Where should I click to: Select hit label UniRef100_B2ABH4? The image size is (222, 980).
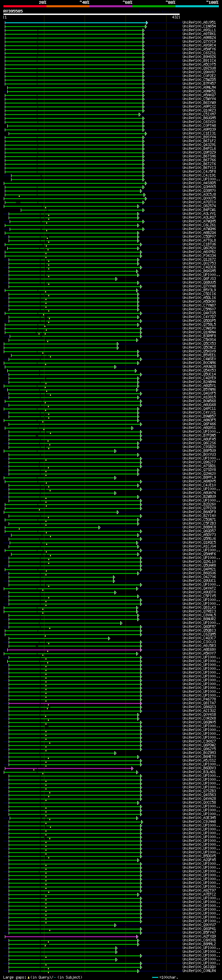(x=199, y=382)
